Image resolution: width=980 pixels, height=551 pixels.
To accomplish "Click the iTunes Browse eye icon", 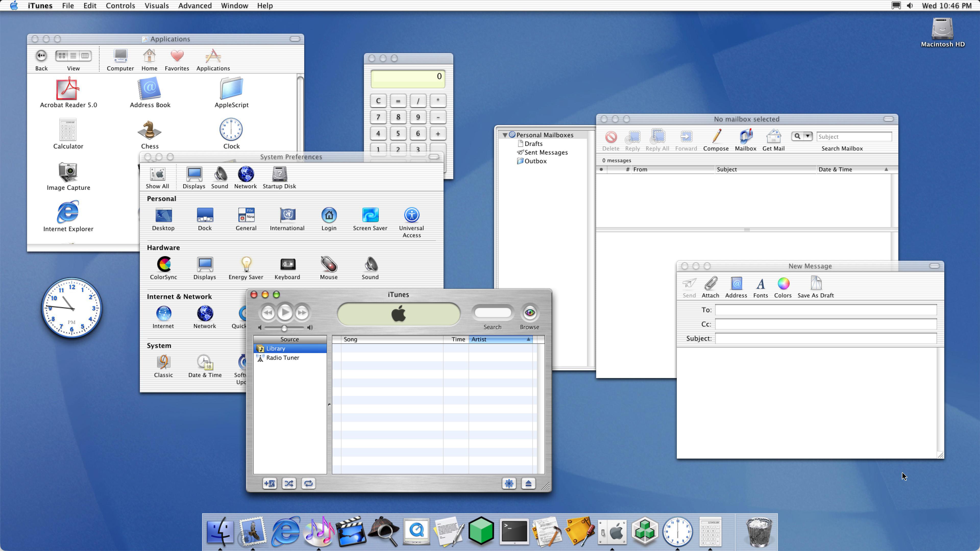I will (x=530, y=312).
